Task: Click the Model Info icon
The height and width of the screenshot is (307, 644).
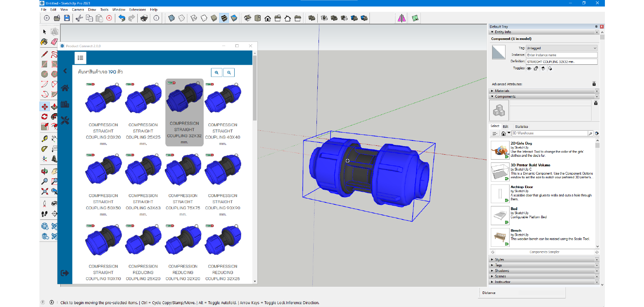Action: (x=156, y=18)
